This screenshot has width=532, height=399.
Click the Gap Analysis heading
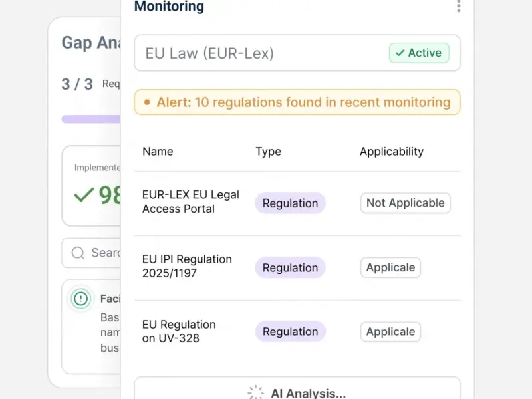tap(91, 43)
